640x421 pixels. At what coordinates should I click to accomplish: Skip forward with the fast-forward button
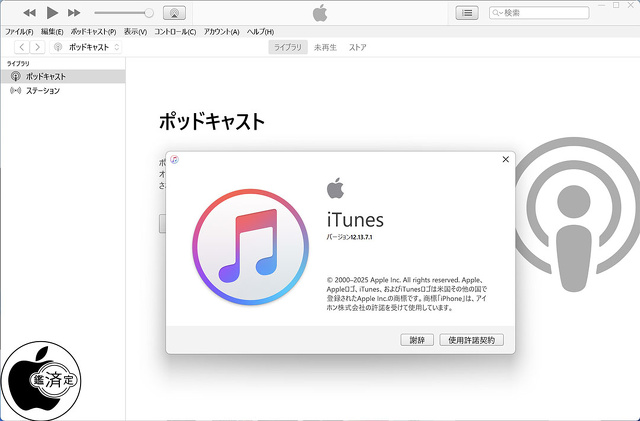(74, 13)
